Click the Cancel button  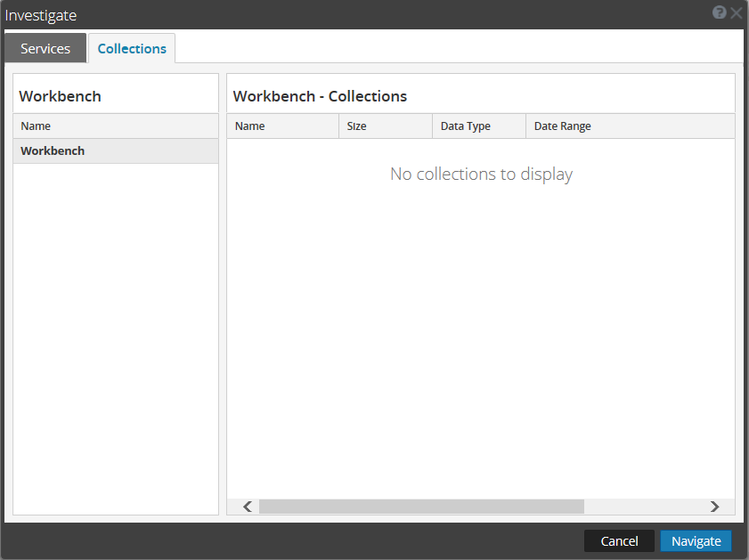coord(618,540)
